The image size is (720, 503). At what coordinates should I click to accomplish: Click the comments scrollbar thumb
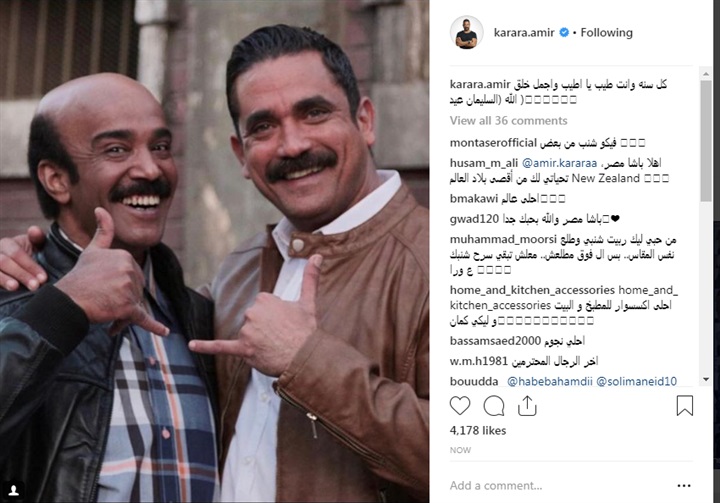[706, 141]
